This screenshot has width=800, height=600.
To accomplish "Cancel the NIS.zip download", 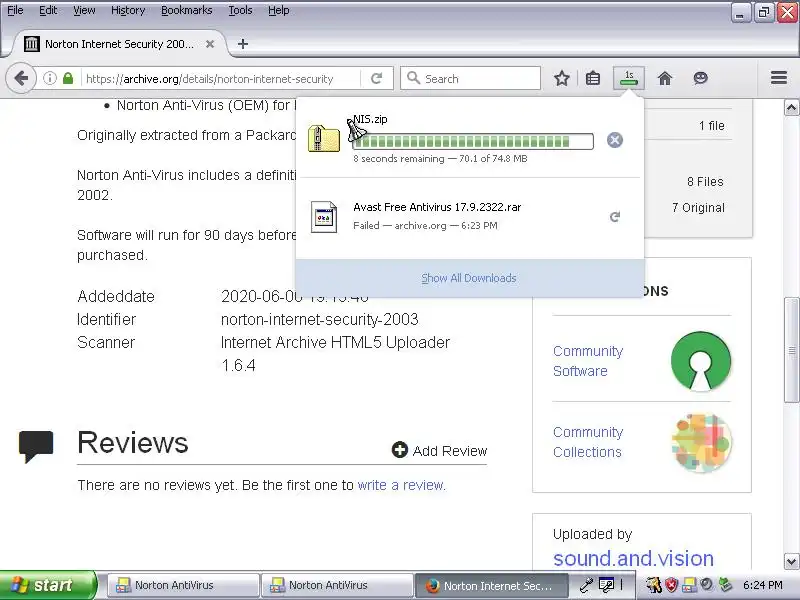I will 615,140.
